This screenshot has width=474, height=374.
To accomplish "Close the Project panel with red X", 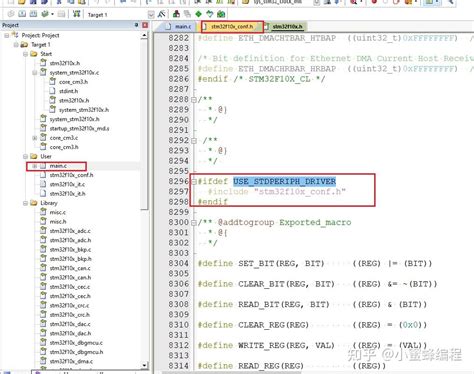I will click(x=145, y=25).
